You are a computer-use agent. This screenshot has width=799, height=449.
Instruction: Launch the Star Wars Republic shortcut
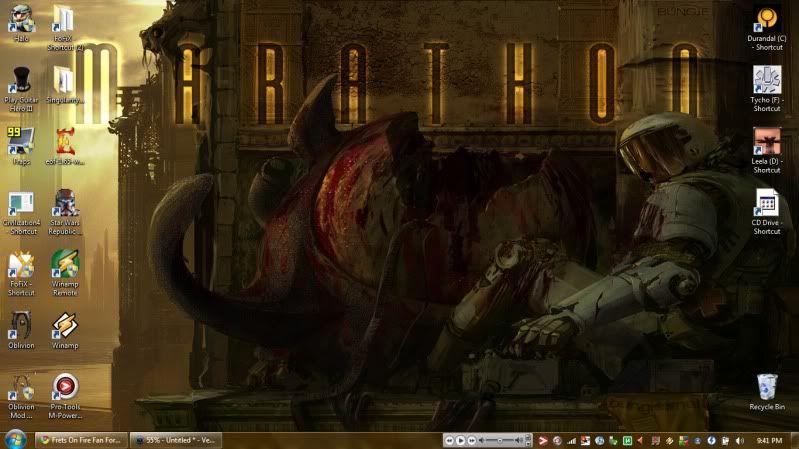65,213
